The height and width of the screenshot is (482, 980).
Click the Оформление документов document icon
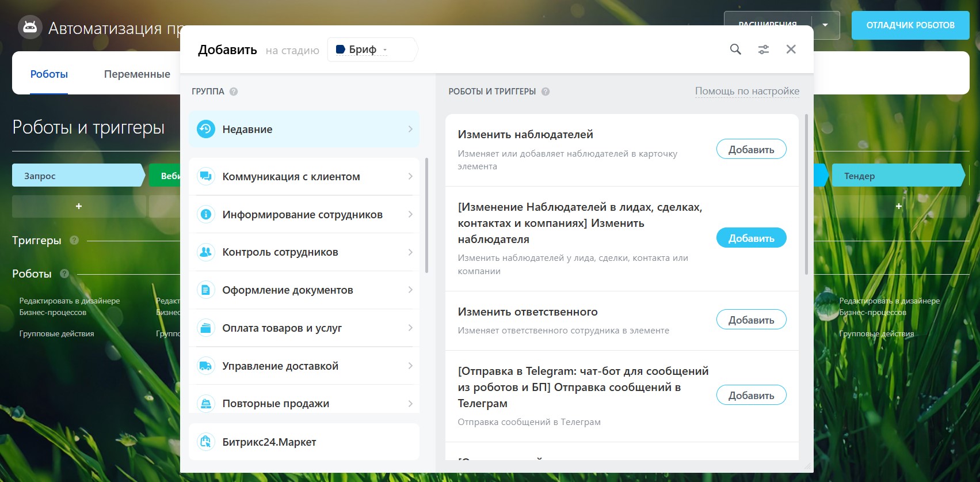pyautogui.click(x=205, y=290)
